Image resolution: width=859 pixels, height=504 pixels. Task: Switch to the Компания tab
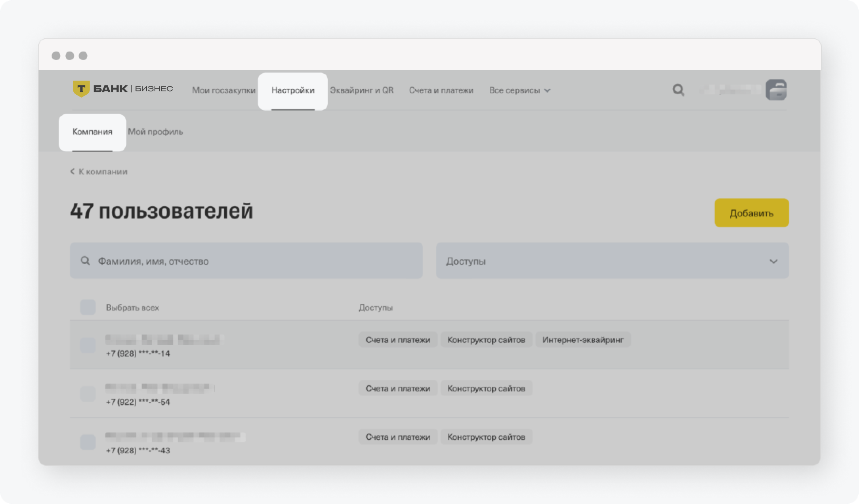(x=92, y=132)
